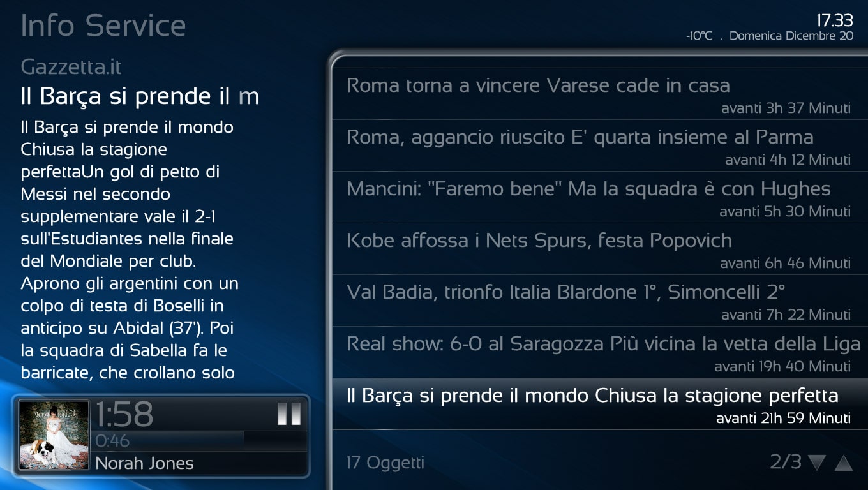The image size is (868, 490).
Task: Click the page up arrow beside 2/3
Action: (x=844, y=463)
